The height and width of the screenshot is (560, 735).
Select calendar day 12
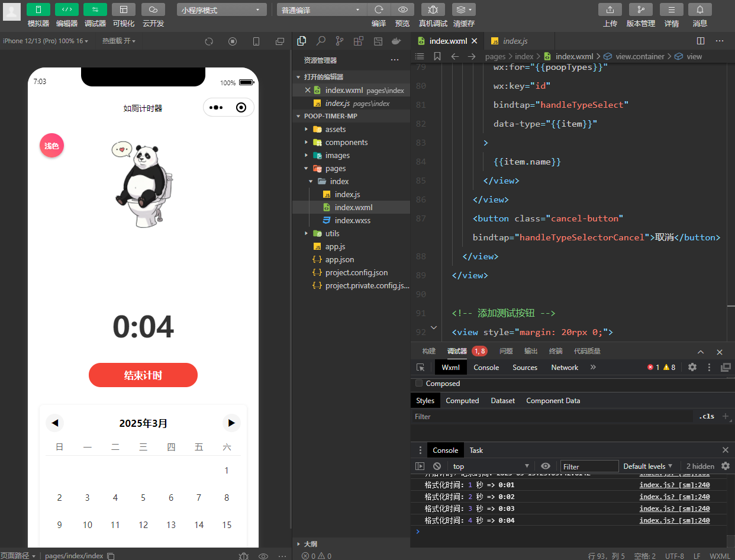(x=143, y=525)
